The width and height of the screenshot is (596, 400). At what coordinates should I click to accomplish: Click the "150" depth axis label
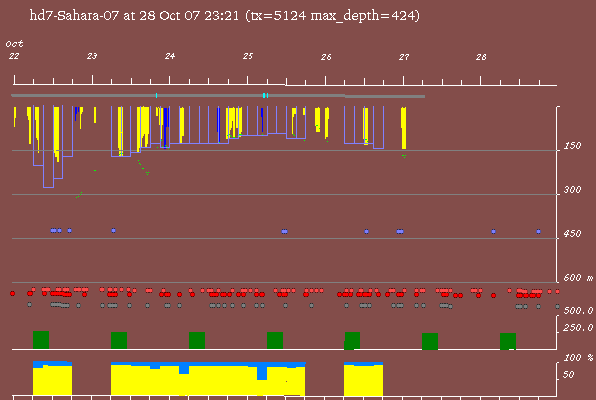(x=572, y=146)
